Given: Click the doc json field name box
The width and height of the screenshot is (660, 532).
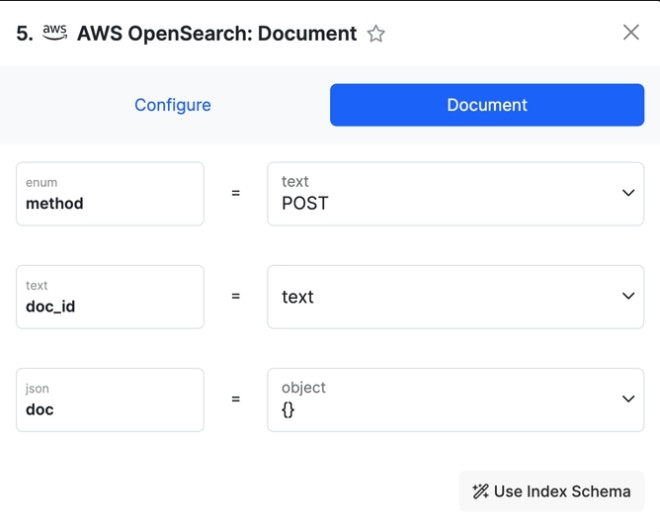Looking at the screenshot, I should coord(110,400).
